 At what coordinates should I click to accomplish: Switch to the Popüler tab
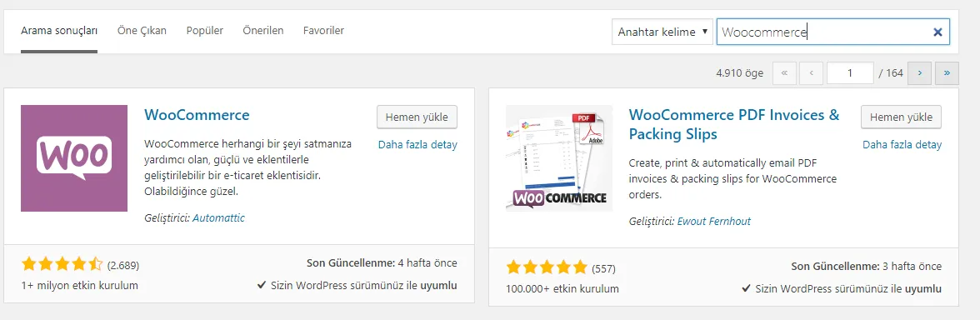coord(205,30)
